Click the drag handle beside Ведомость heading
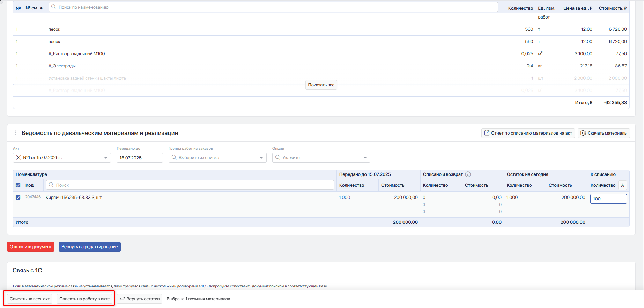 click(x=16, y=133)
